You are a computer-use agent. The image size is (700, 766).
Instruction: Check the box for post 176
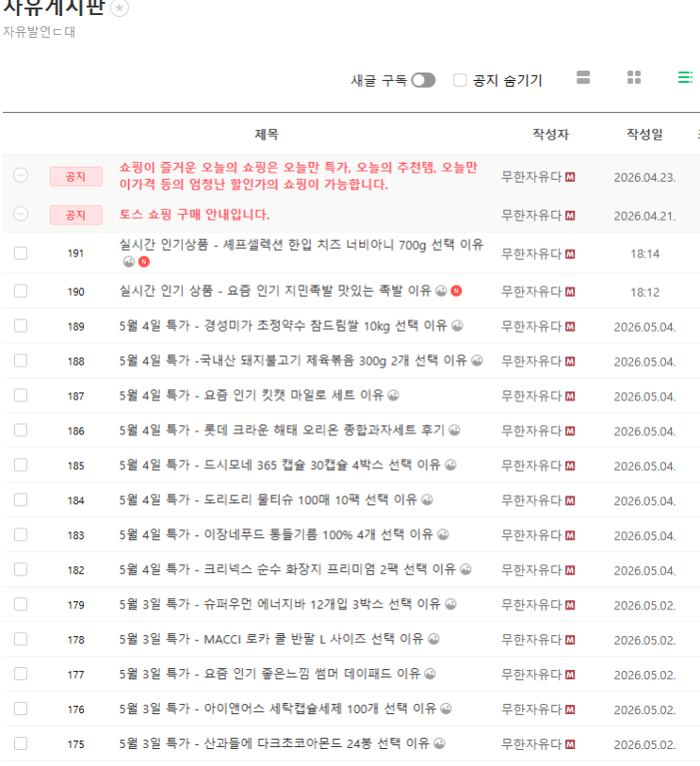coord(21,709)
